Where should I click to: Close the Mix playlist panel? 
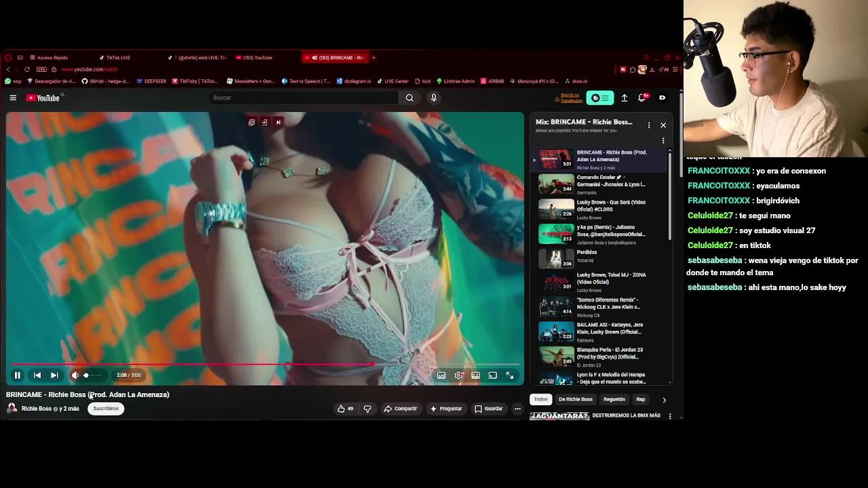tap(663, 125)
